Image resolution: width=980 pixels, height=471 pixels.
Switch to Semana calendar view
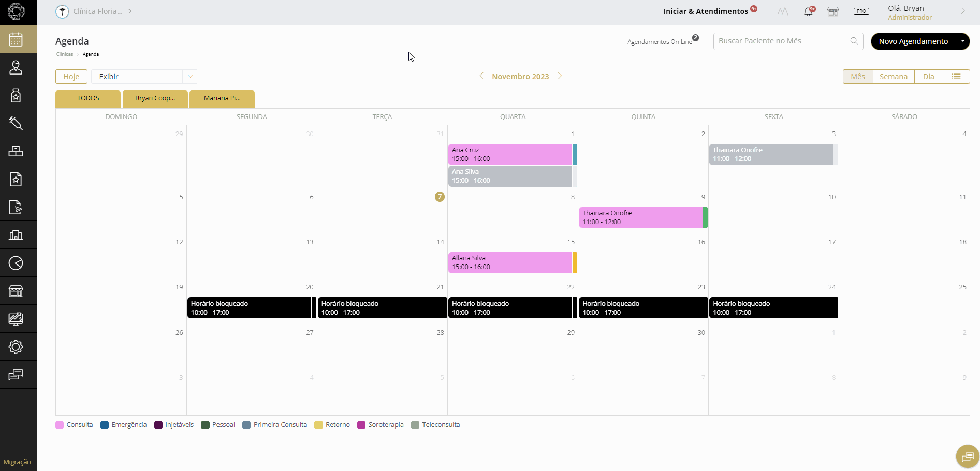pyautogui.click(x=893, y=77)
